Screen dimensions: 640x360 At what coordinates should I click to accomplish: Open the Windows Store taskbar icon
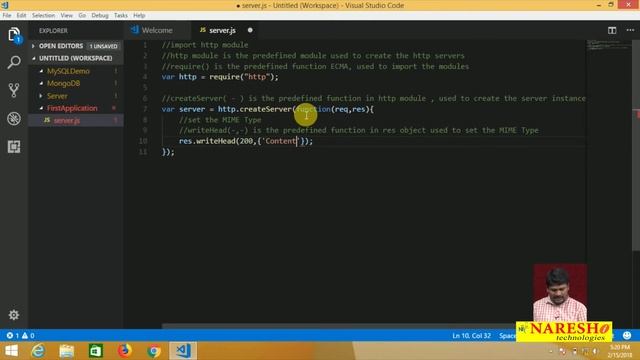(96, 351)
